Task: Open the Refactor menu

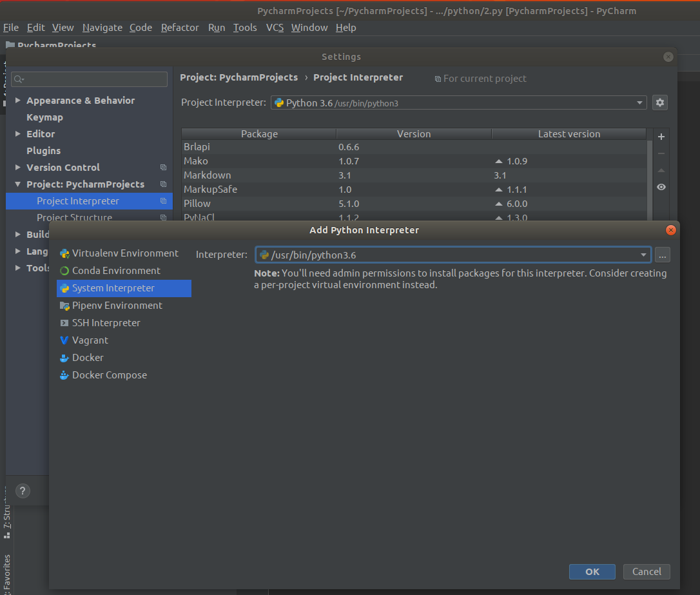Action: point(179,28)
